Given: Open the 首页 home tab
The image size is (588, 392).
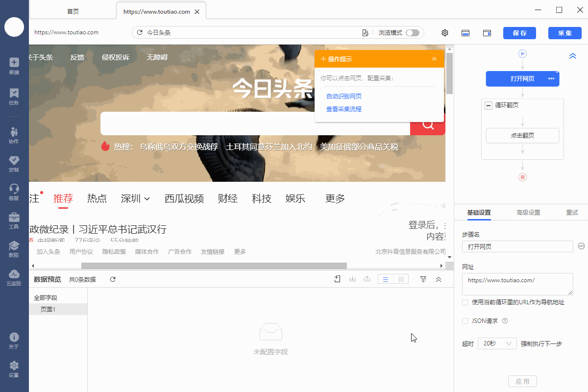Looking at the screenshot, I should (x=73, y=11).
